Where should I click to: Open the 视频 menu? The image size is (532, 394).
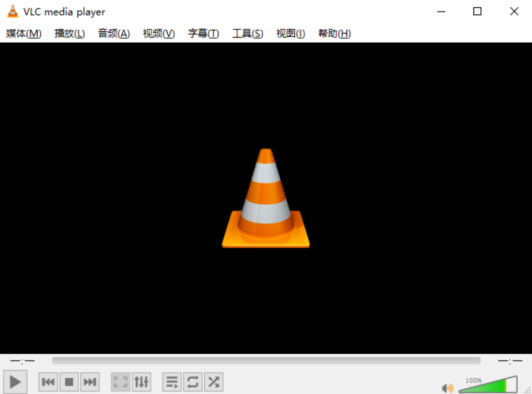[x=158, y=33]
